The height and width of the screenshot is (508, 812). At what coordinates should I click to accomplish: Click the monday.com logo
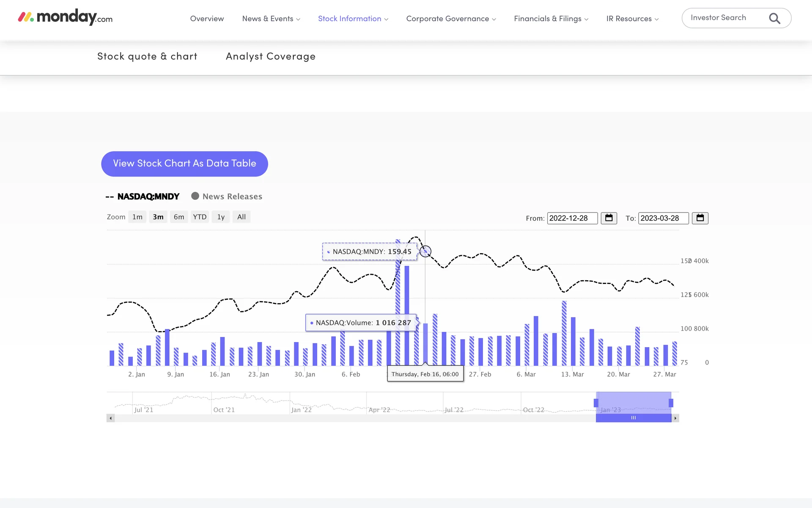point(65,17)
